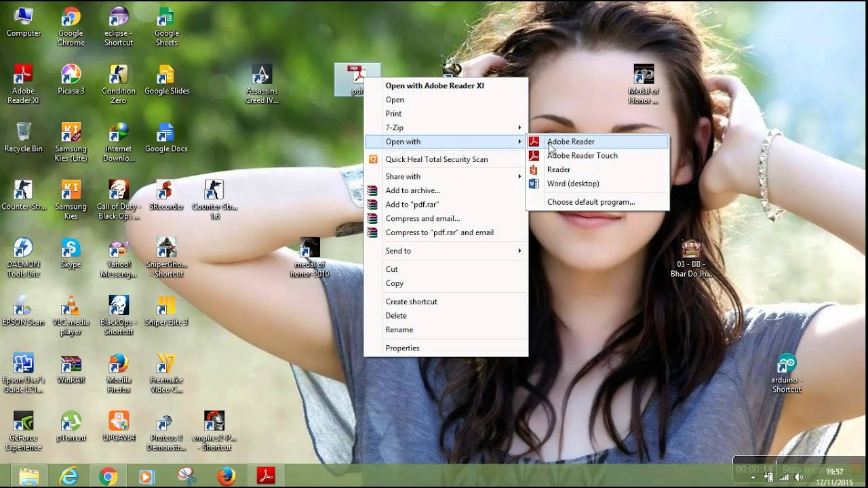The width and height of the screenshot is (868, 488).
Task: Open Chrome from the taskbar
Action: (x=108, y=476)
